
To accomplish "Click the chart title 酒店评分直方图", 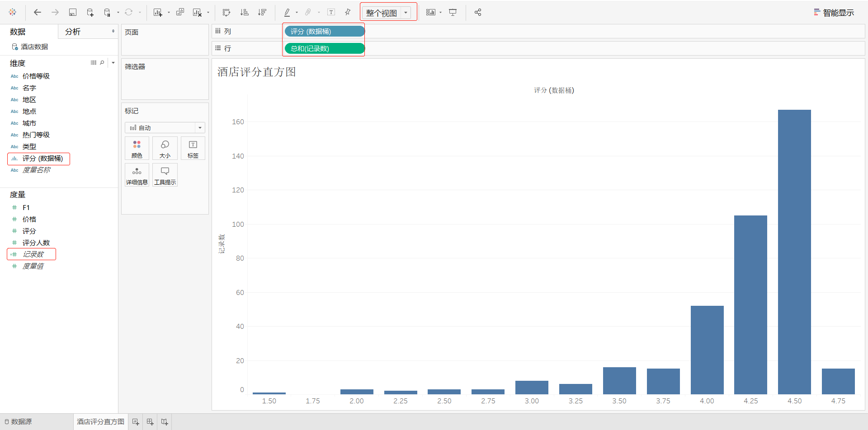I will [257, 72].
